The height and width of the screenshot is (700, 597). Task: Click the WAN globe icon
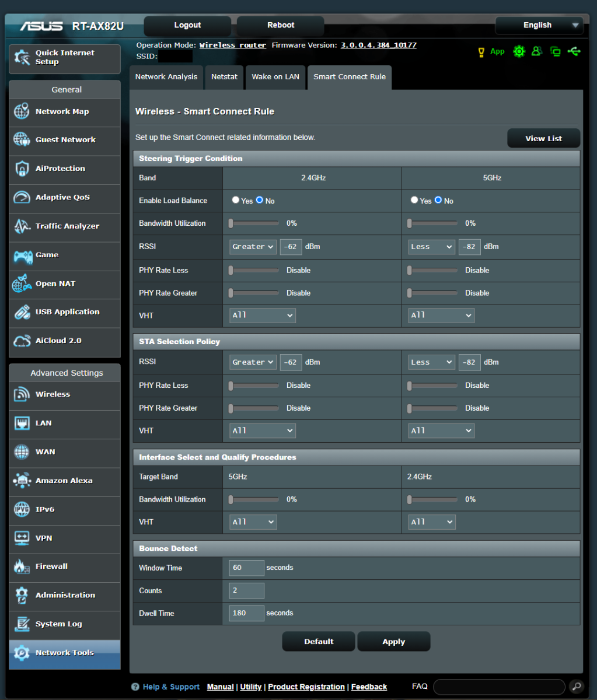[x=22, y=452]
